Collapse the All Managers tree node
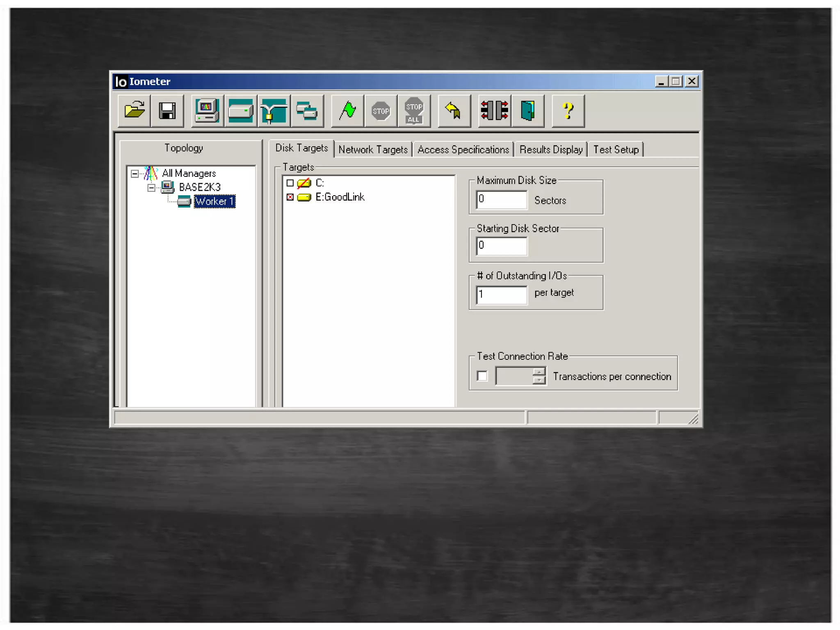This screenshot has width=840, height=630. click(135, 174)
